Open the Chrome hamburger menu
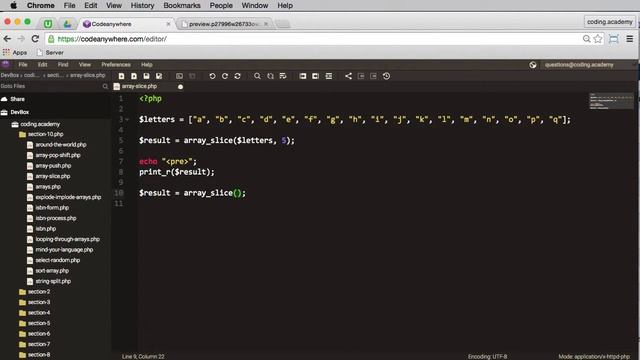Screen dimensions: 640x360 630,39
